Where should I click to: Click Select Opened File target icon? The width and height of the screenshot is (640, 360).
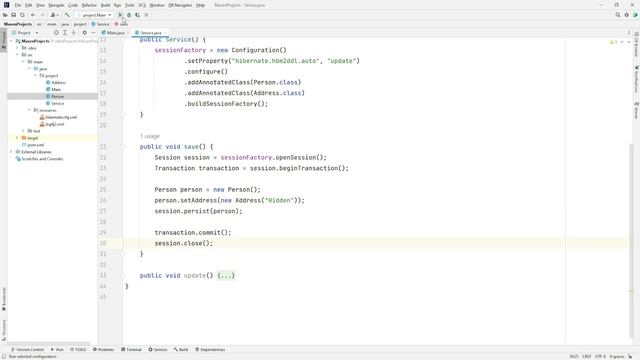56,33
